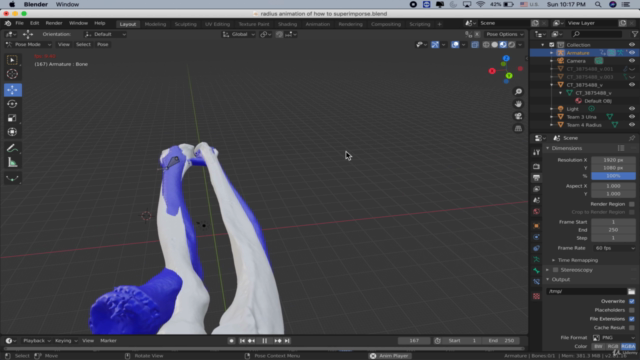
Task: Click the output path folder browse icon
Action: 631,291
